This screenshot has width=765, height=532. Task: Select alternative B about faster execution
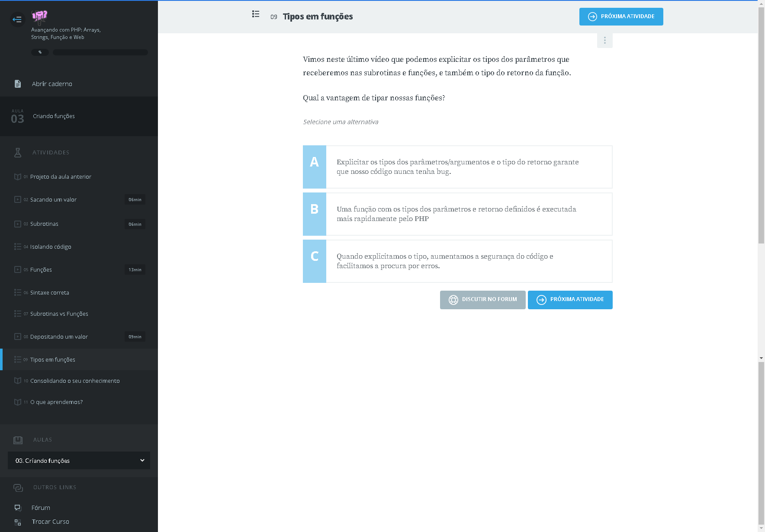click(457, 214)
